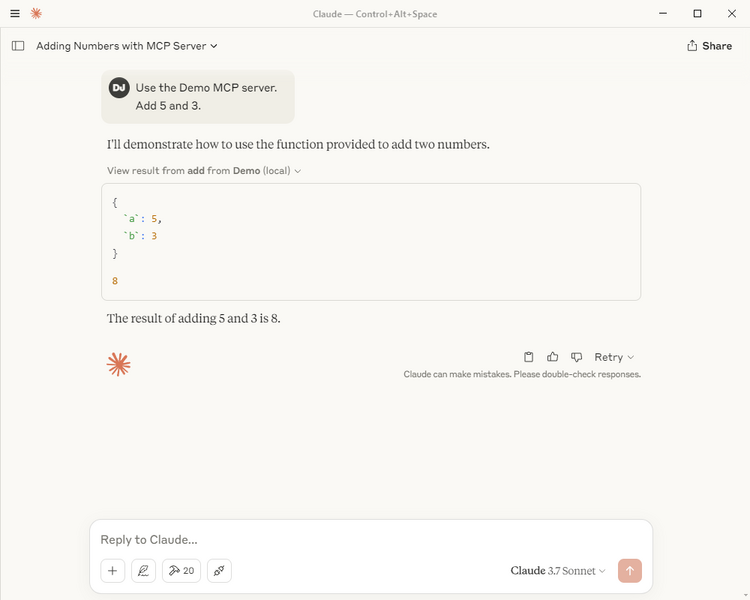
Task: Open the hamburger menu
Action: (x=14, y=14)
